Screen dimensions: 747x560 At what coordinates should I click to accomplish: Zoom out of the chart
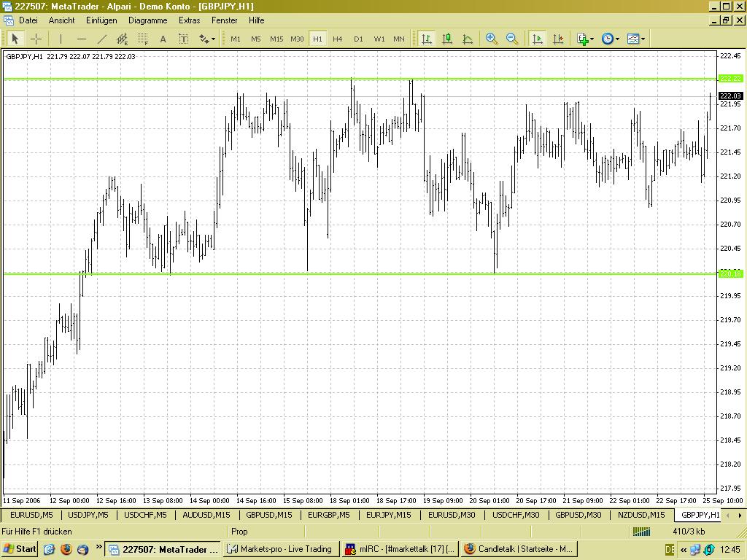512,39
